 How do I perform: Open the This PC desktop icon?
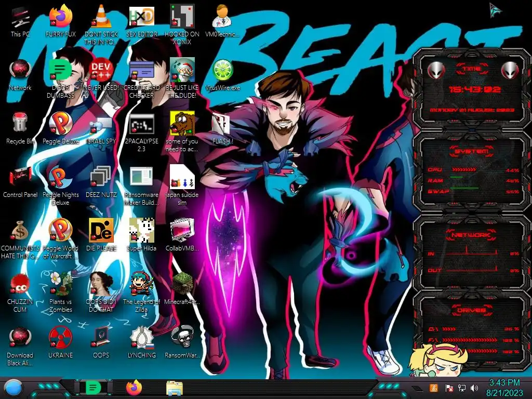point(20,17)
